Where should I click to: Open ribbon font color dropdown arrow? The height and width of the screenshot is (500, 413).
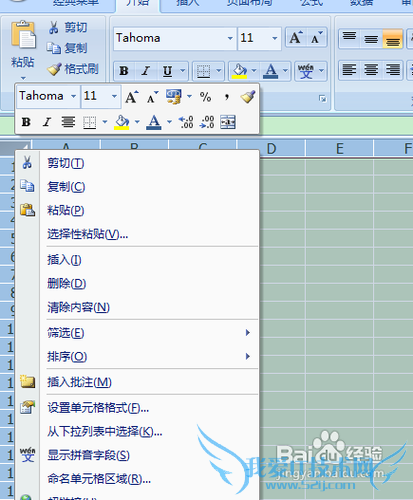pyautogui.click(x=285, y=71)
